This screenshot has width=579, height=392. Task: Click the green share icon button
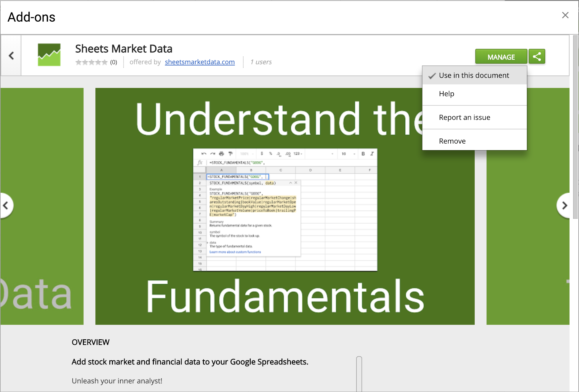537,57
